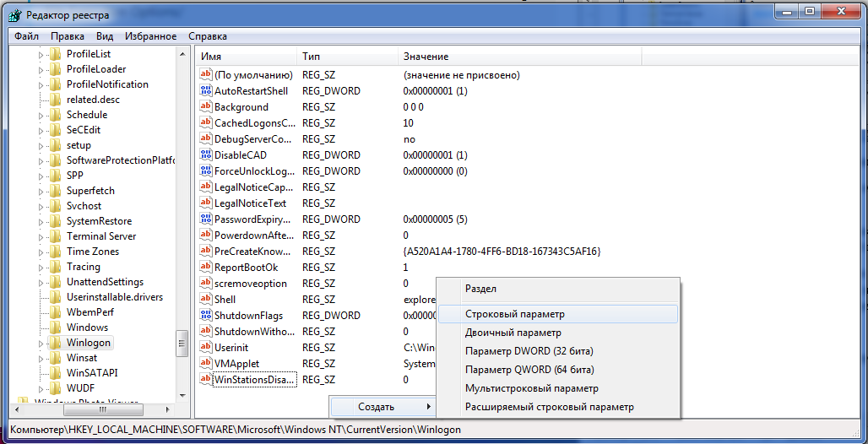Click the AutoRestartShell DWORD value icon
Screen dimensions: 868x444
click(x=205, y=91)
